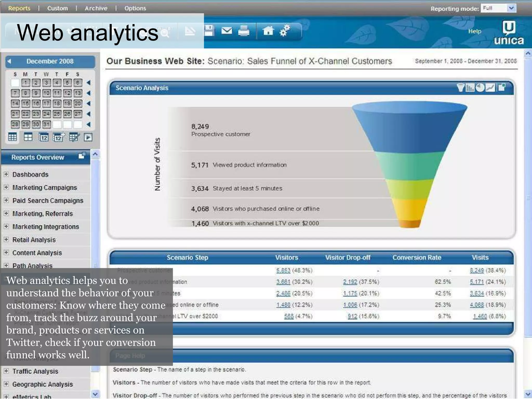
Task: Open the Archive menu
Action: point(96,8)
